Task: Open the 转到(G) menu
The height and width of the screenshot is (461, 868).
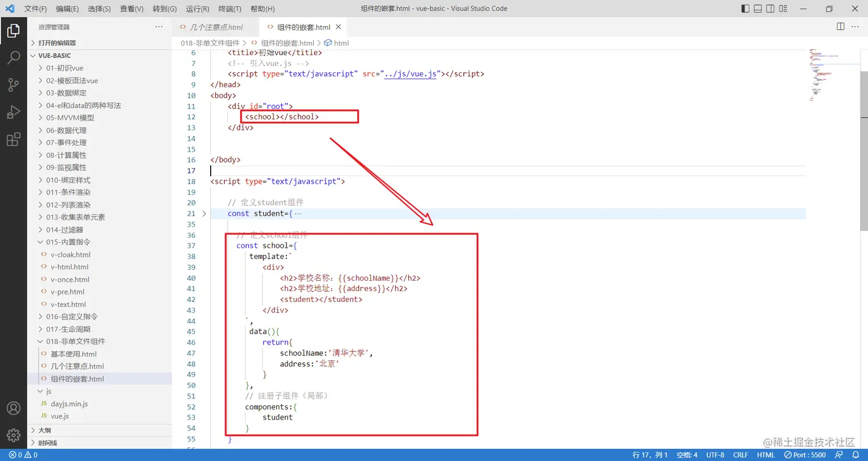Action: [x=165, y=9]
